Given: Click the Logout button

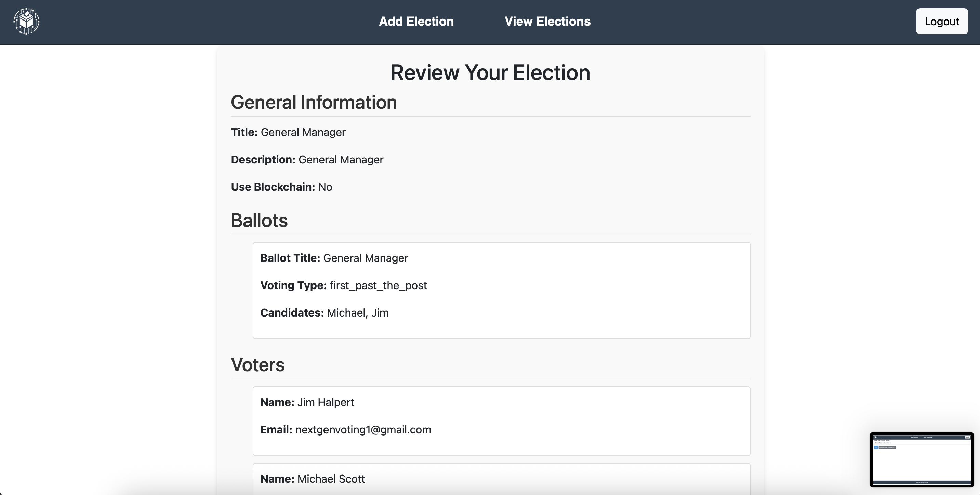Looking at the screenshot, I should 942,21.
